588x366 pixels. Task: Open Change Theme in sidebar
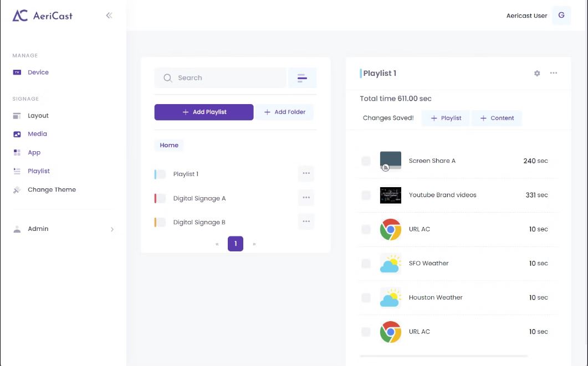52,189
